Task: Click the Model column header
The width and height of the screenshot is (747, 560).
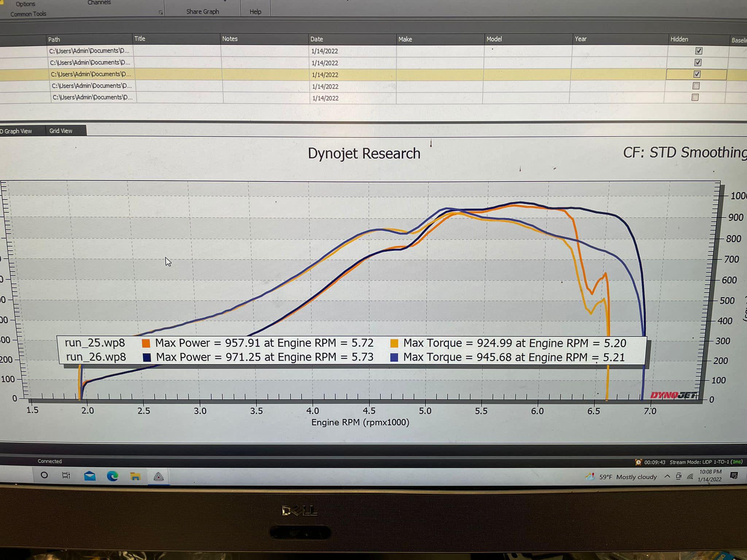Action: [x=529, y=39]
